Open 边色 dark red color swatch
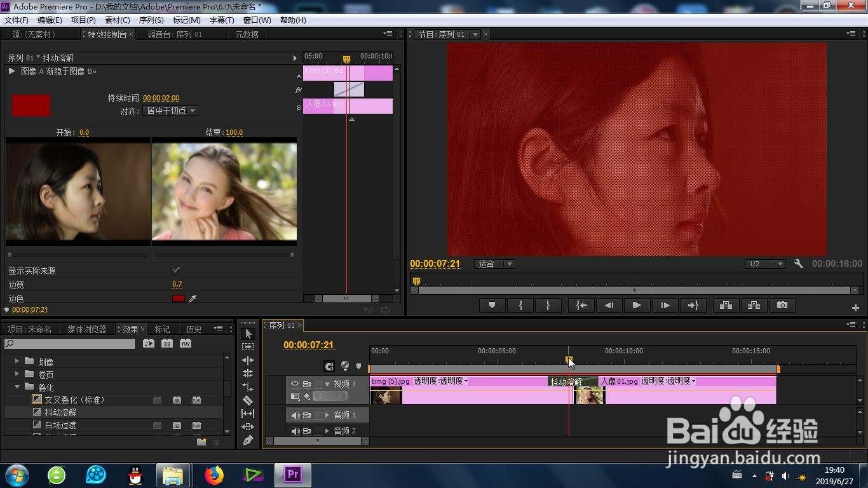Viewport: 868px width, 488px height. [x=179, y=299]
